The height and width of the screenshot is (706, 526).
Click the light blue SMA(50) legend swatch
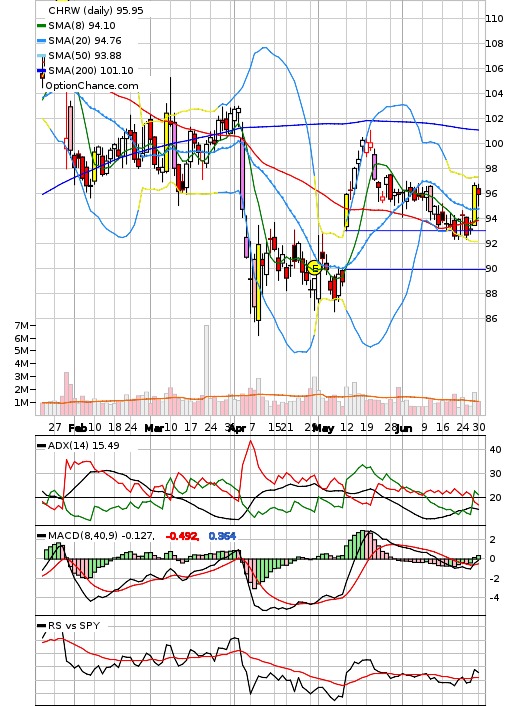pos(41,55)
